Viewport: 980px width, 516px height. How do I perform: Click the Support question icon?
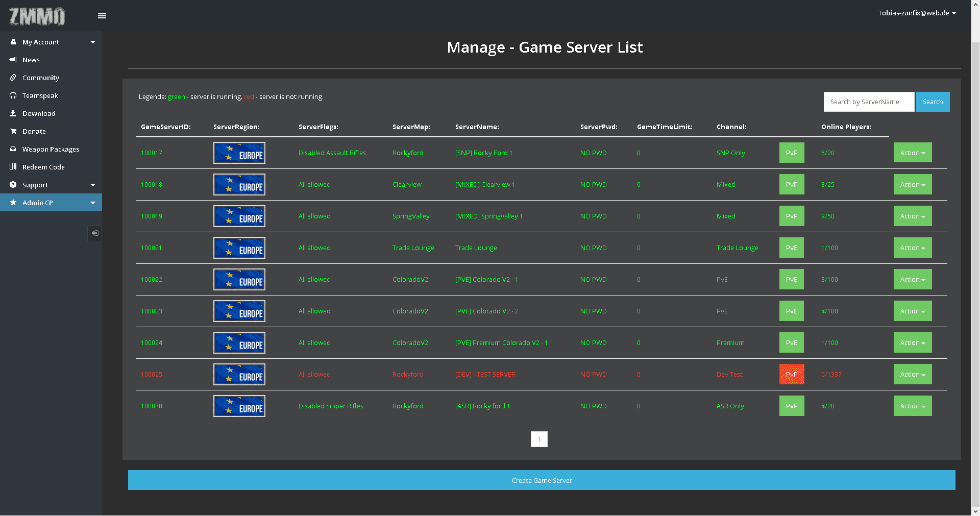pyautogui.click(x=13, y=185)
